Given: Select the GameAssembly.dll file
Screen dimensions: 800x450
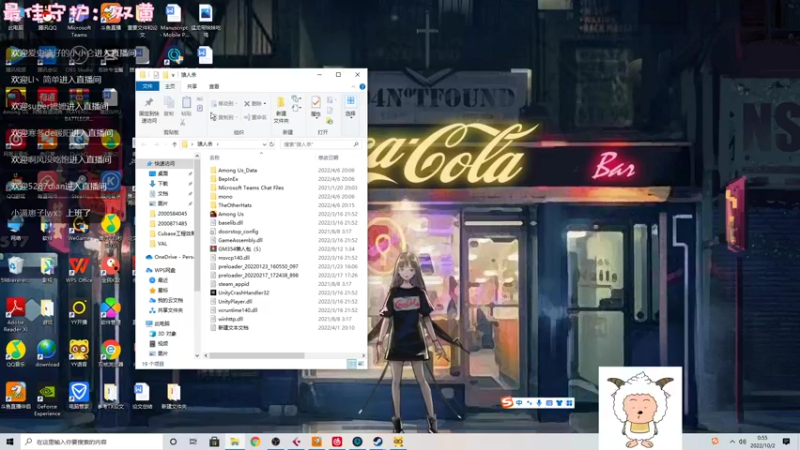Looking at the screenshot, I should point(236,240).
